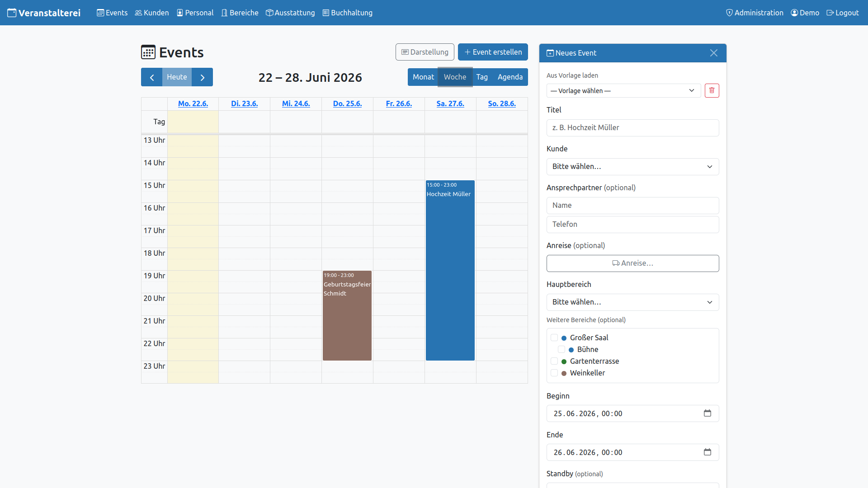Viewport: 868px width, 488px height.
Task: Expand the Vorlage wählen dropdown
Action: point(623,90)
